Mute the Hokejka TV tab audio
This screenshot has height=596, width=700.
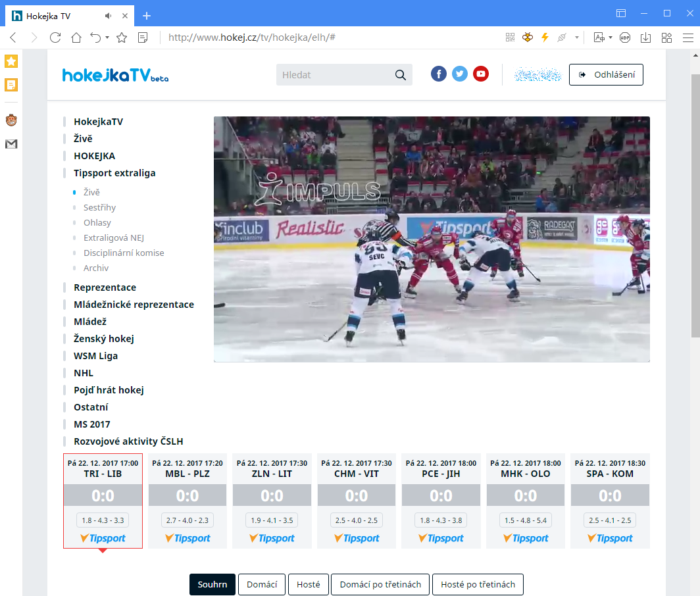point(109,15)
